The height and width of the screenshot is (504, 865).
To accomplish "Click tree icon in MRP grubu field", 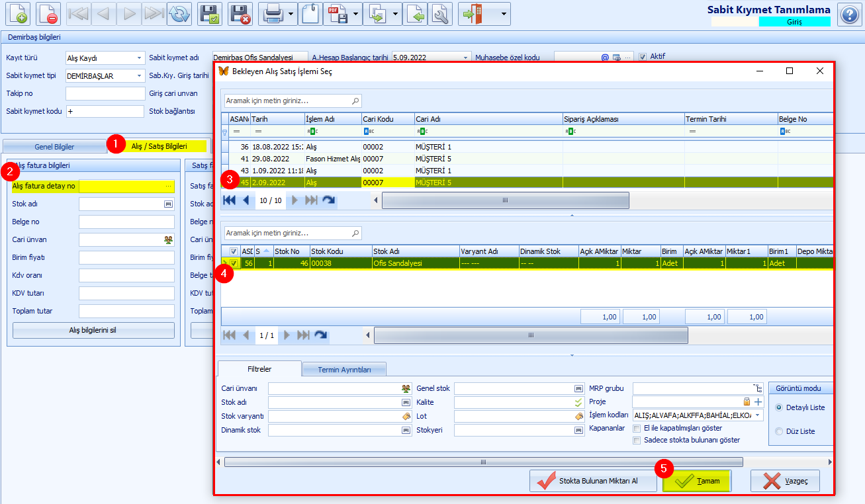I will coord(758,388).
